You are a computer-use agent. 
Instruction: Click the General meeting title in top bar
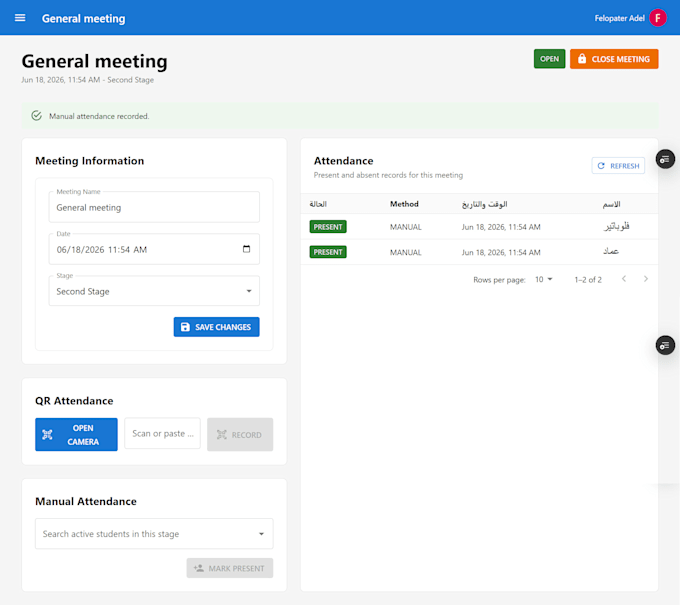click(x=83, y=18)
